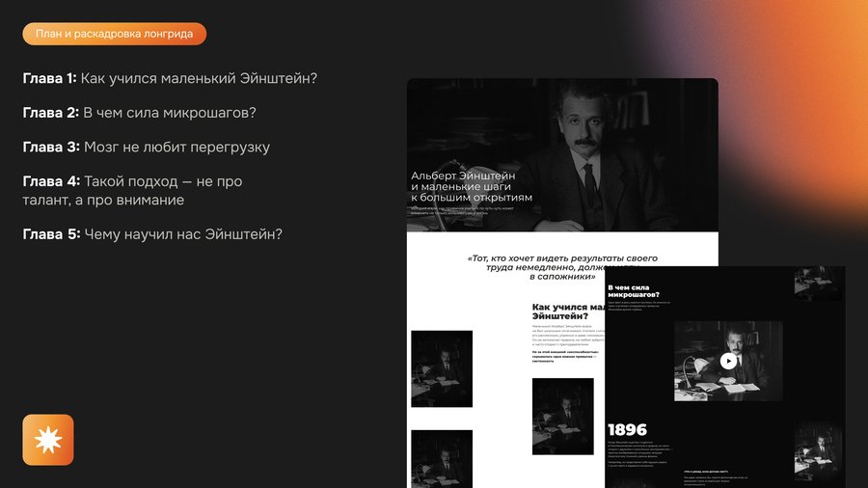
Task: Click heading 'В чем сила микрошагов?' in dark mockup
Action: pyautogui.click(x=634, y=291)
